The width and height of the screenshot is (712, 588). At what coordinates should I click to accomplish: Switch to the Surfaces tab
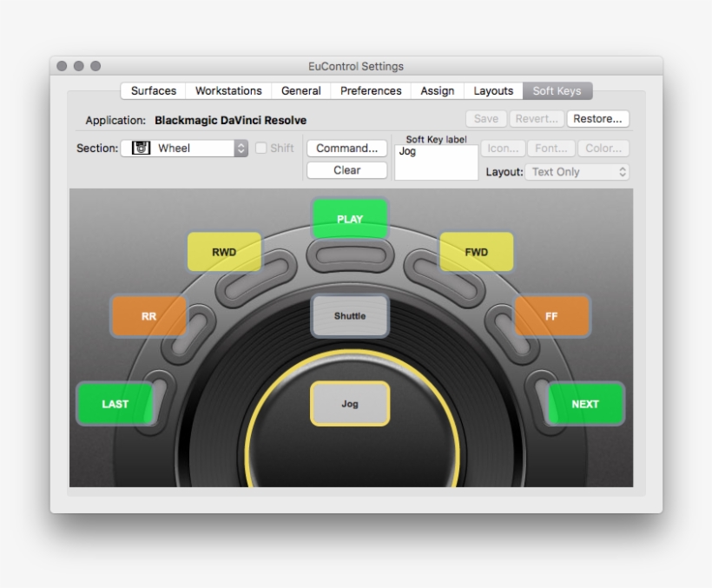(152, 90)
